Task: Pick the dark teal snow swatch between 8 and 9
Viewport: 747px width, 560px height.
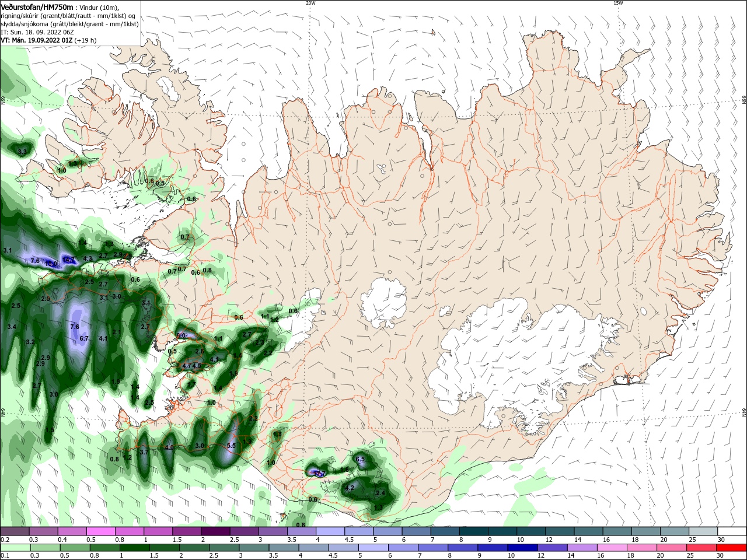Action: click(x=474, y=531)
